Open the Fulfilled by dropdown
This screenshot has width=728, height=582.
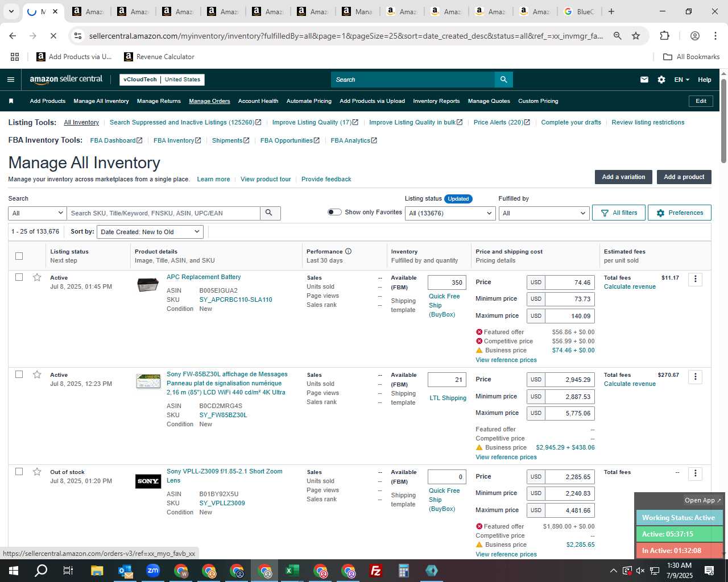(x=544, y=213)
